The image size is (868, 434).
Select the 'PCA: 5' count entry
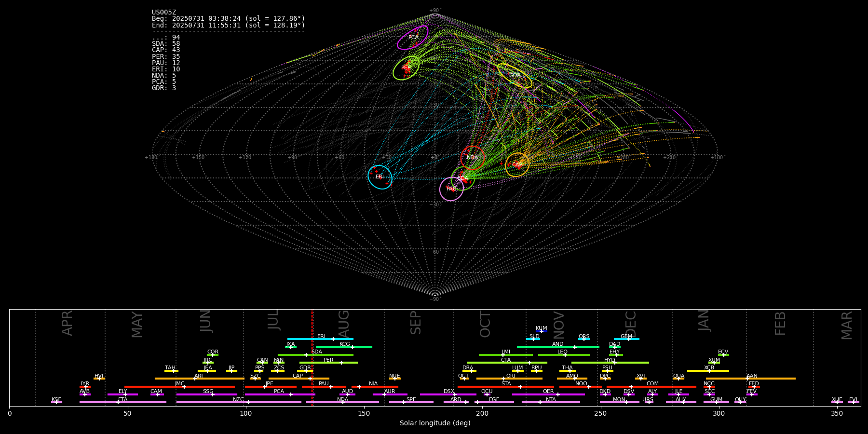[x=164, y=82]
